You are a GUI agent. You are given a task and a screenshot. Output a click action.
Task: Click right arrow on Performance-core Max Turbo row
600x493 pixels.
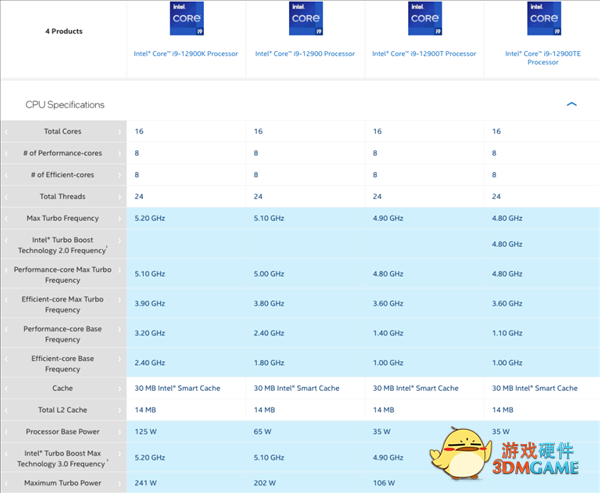pyautogui.click(x=119, y=270)
